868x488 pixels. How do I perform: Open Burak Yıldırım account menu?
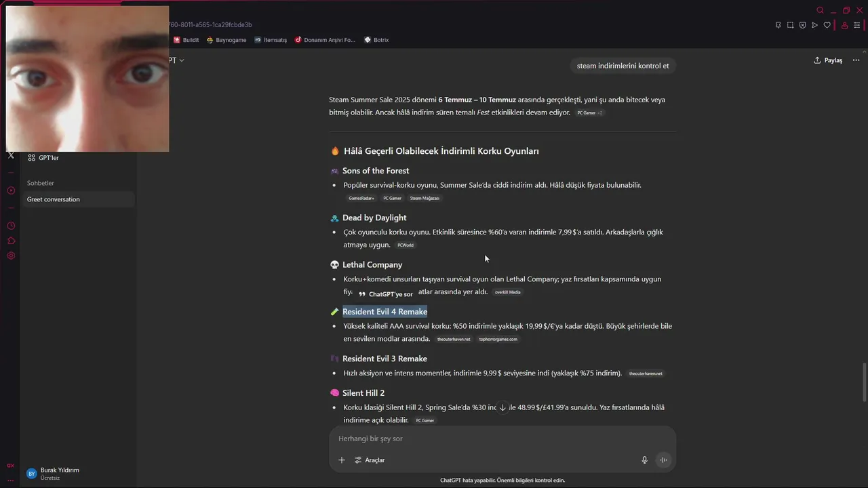pos(77,474)
